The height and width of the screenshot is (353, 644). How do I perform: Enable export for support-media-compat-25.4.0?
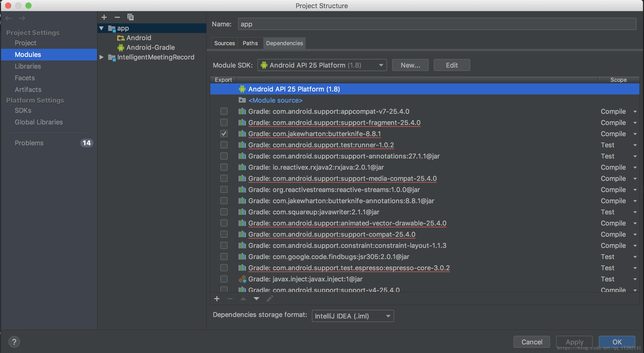[x=224, y=178]
